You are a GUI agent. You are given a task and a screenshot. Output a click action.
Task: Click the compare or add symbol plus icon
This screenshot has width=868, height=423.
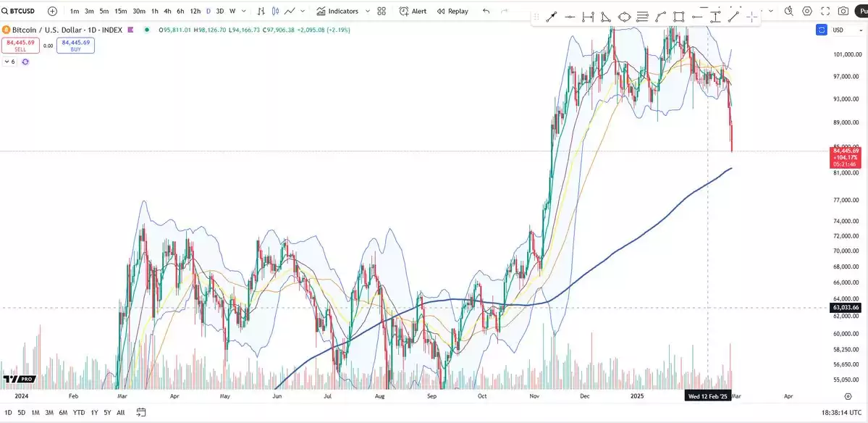coord(53,11)
